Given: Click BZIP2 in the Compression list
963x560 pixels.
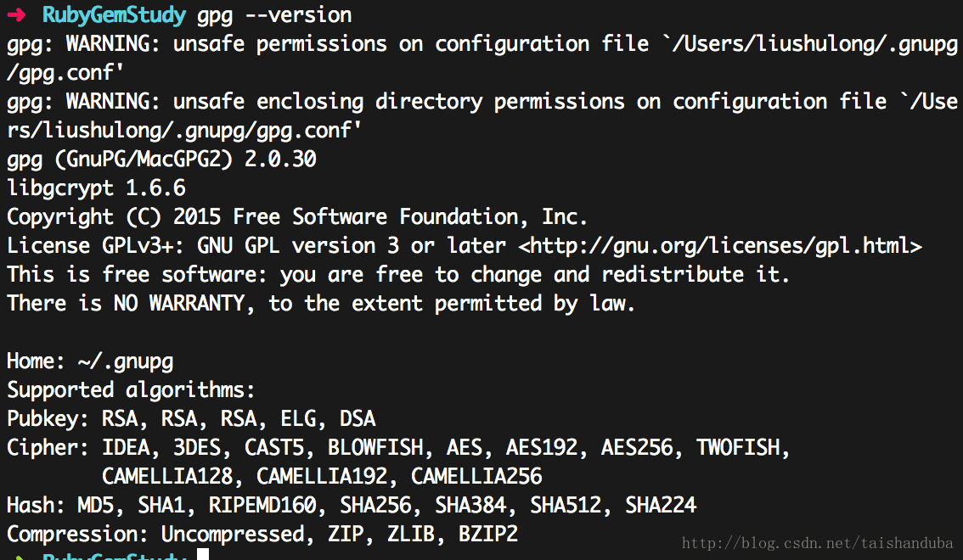Looking at the screenshot, I should click(488, 535).
